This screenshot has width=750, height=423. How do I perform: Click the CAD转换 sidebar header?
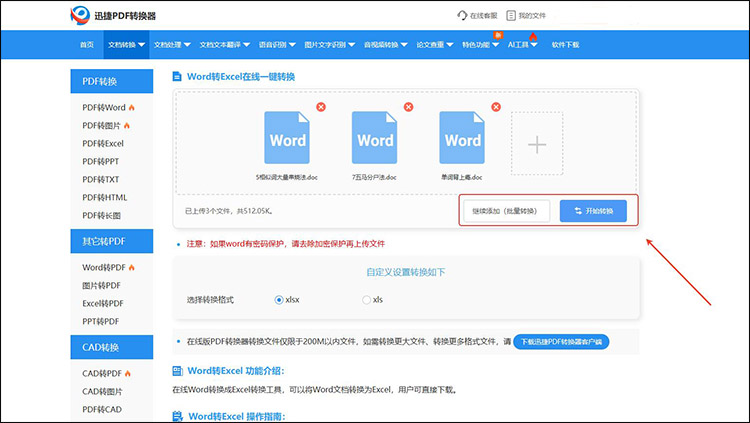tap(111, 347)
